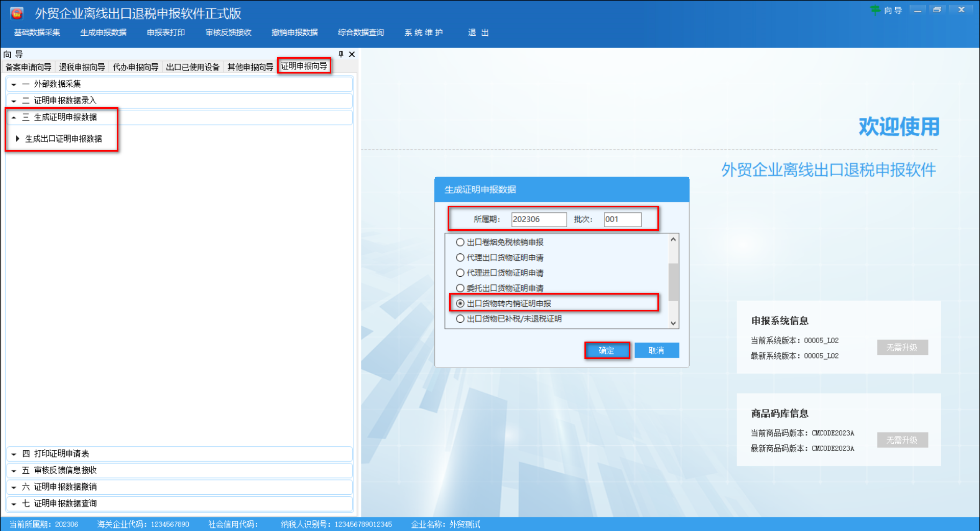Open 基础数据采集 from the top menu bar
The height and width of the screenshot is (531, 980).
click(x=36, y=32)
